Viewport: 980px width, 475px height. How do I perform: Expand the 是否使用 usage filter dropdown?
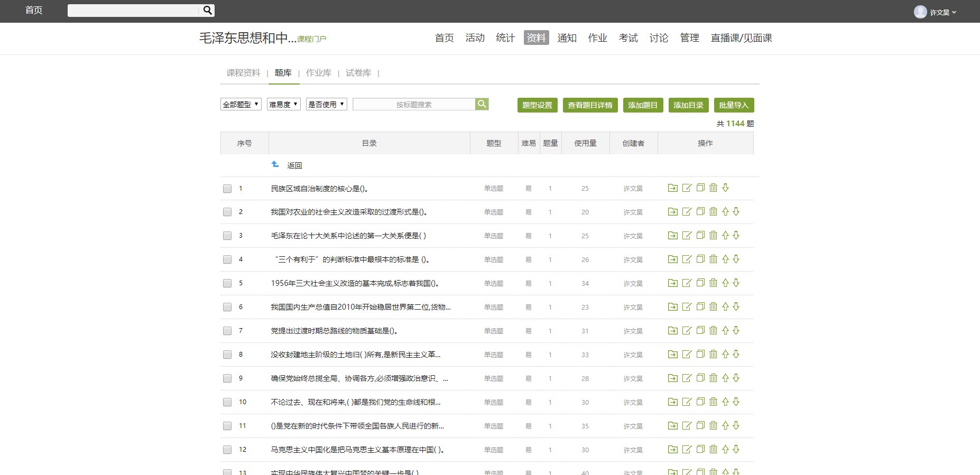point(327,104)
